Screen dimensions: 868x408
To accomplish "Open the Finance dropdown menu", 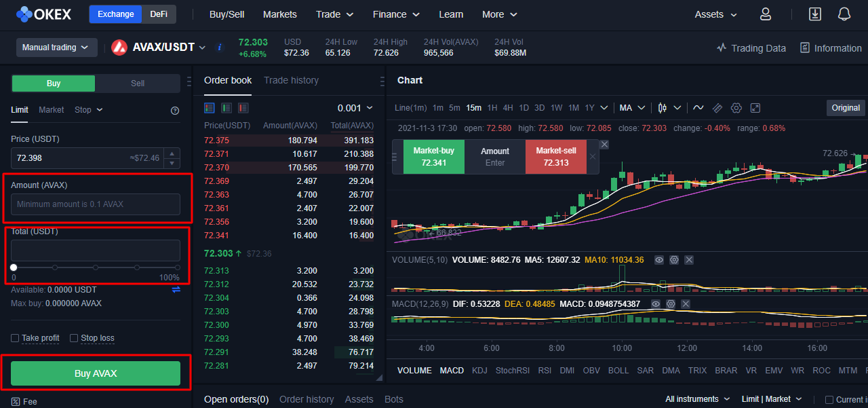I will click(x=396, y=14).
